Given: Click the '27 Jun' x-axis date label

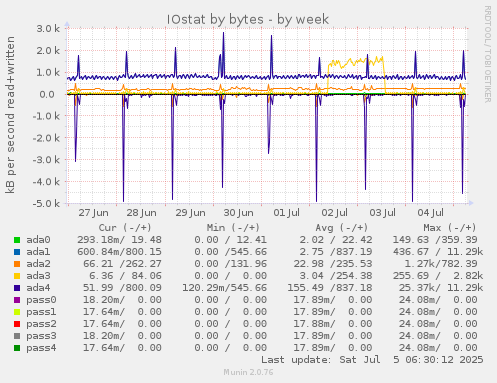Looking at the screenshot, I should coord(93,213).
